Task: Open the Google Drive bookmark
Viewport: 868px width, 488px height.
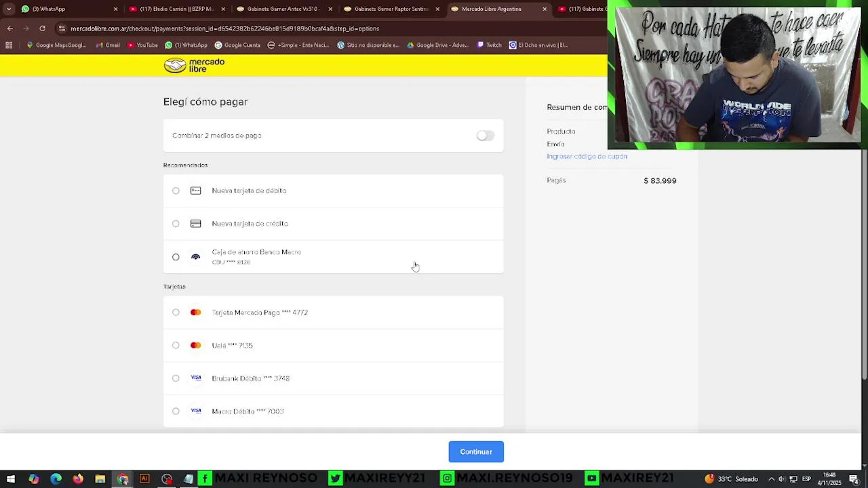Action: pos(438,45)
